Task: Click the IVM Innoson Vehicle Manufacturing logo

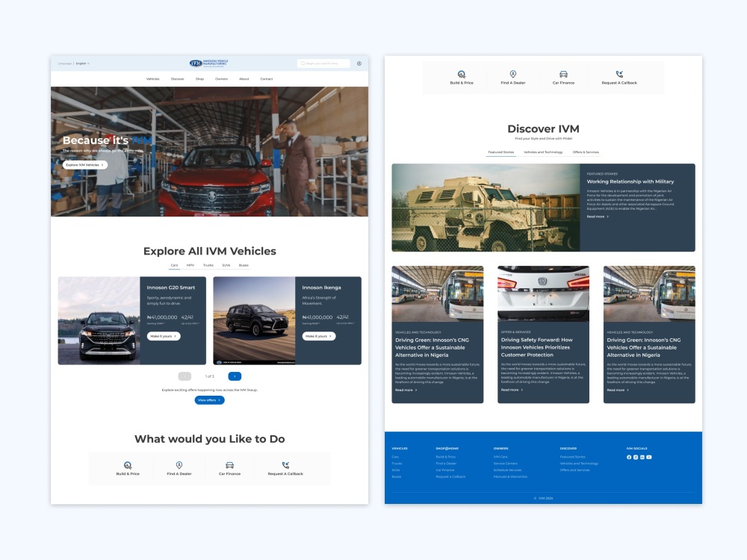Action: click(x=209, y=63)
